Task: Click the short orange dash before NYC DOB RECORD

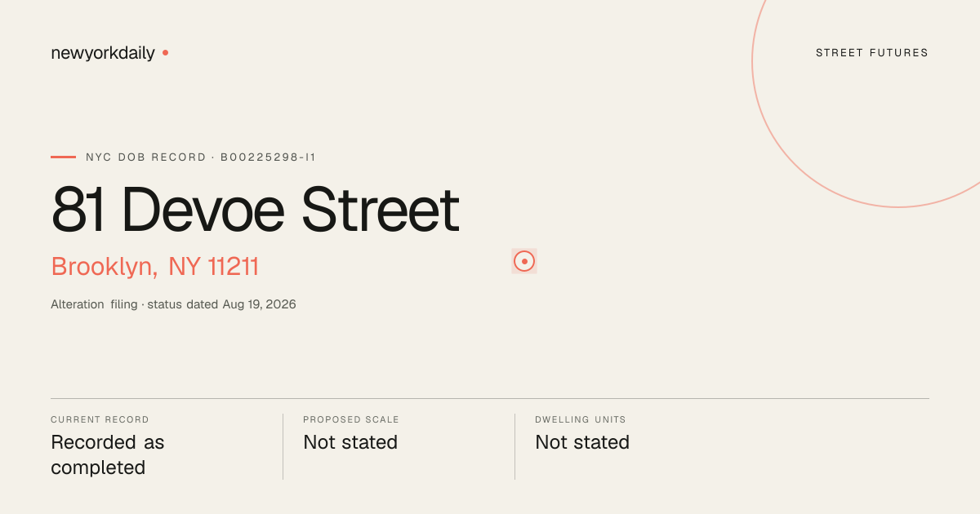Action: [63, 157]
